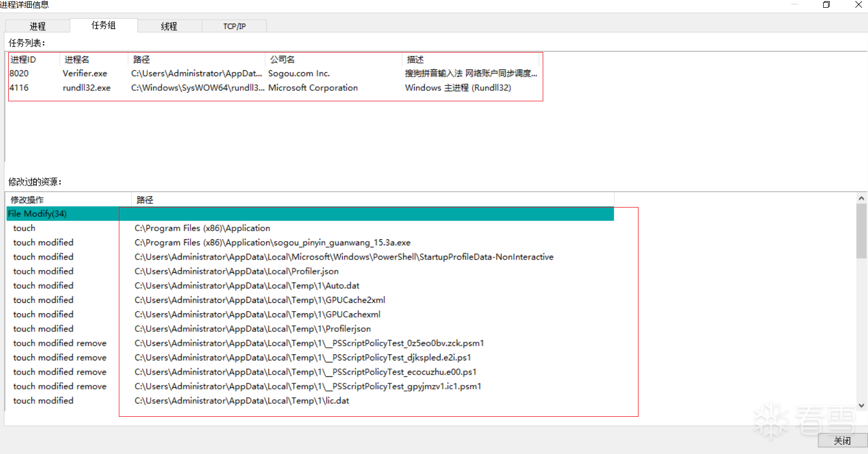The image size is (868, 454).
Task: Close the window with the X icon
Action: (858, 5)
